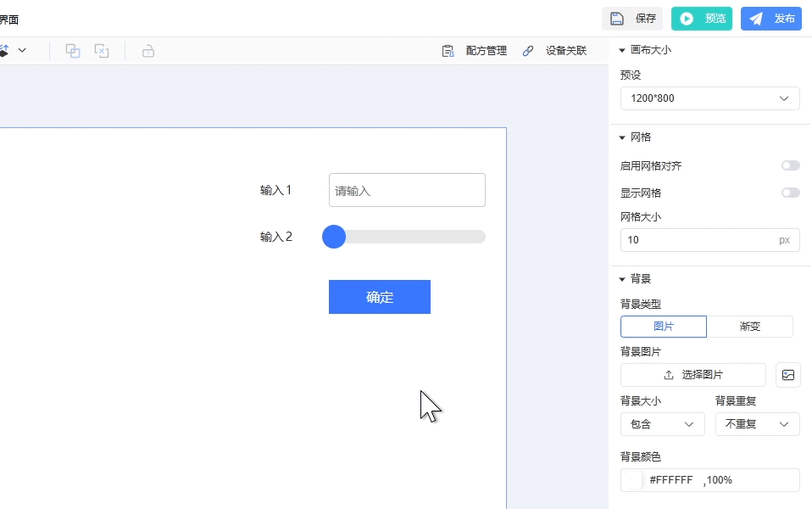Click the lock icon in toolbar
812x509 pixels.
pyautogui.click(x=148, y=51)
